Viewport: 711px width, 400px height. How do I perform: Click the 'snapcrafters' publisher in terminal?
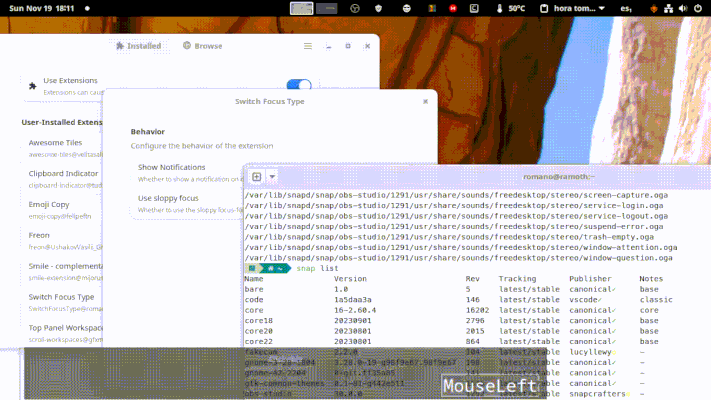(597, 394)
